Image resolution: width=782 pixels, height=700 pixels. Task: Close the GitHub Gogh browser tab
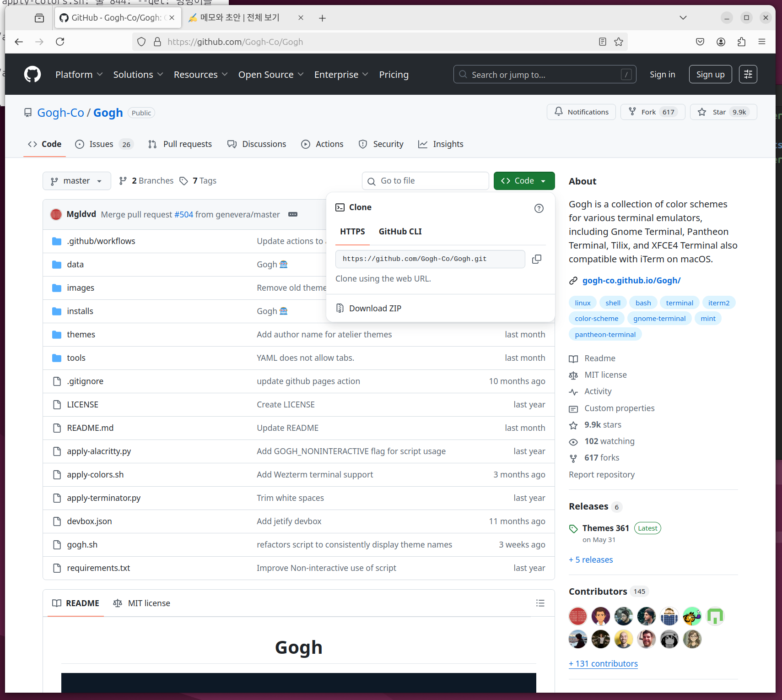[172, 18]
